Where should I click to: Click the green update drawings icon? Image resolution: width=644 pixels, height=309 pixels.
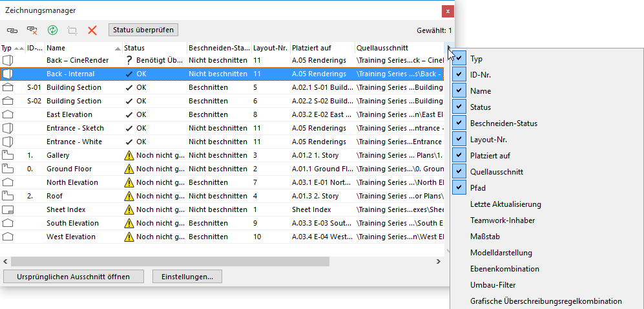pos(52,30)
